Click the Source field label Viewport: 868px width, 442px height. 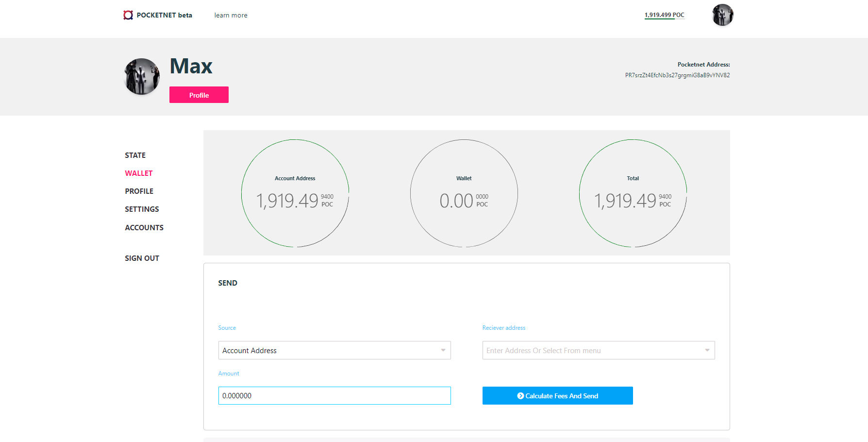227,328
